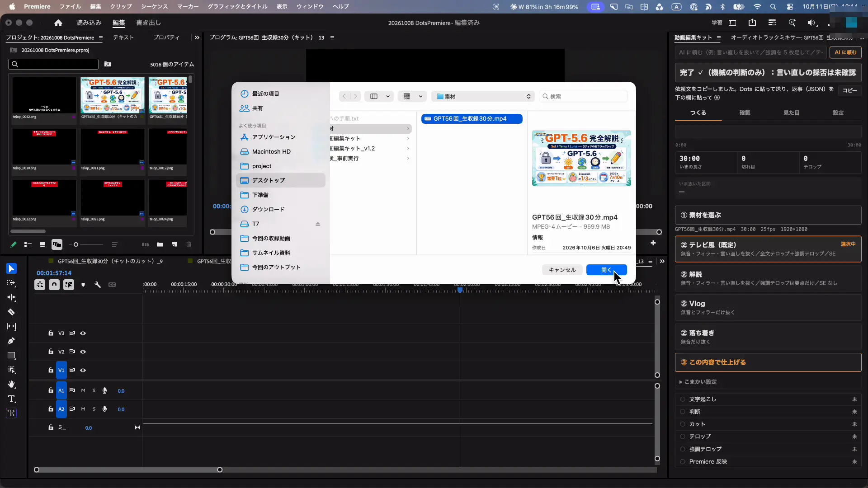
Task: Open the grouping options dropdown in dialog
Action: [412, 97]
